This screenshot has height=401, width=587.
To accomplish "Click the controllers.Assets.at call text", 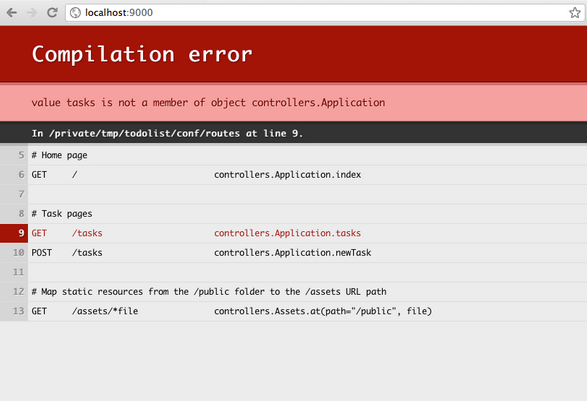I will [x=323, y=311].
